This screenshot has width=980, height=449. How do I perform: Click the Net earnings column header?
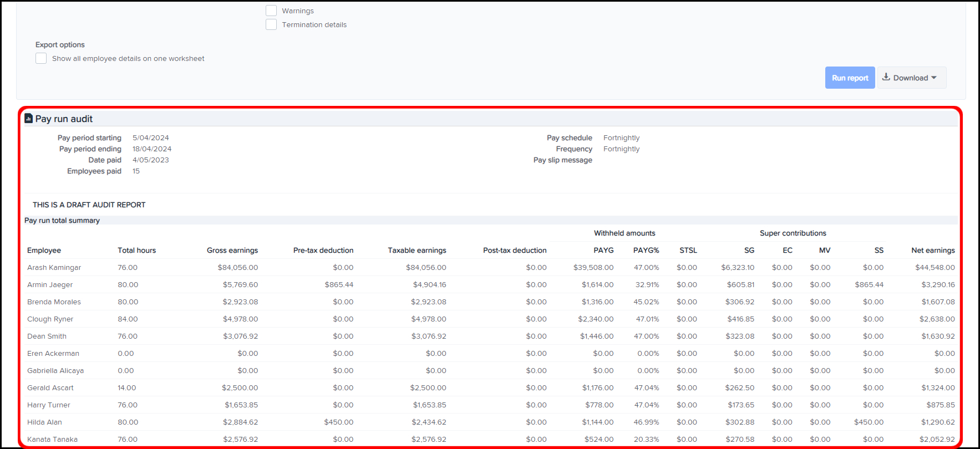point(933,251)
